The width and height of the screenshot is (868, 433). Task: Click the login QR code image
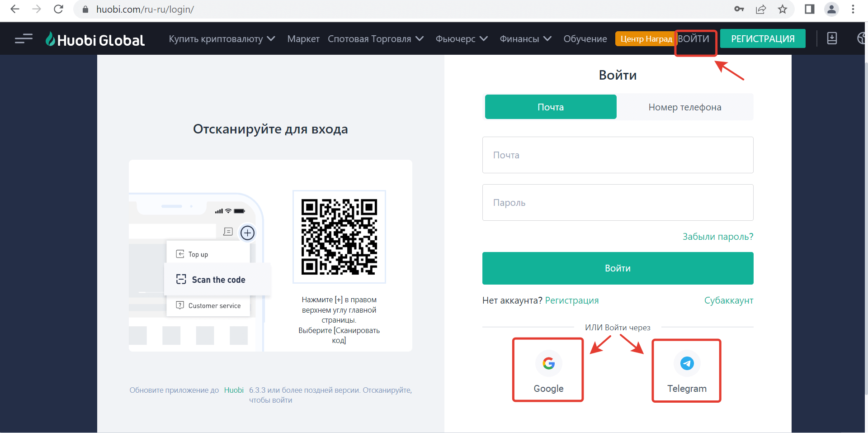[339, 237]
